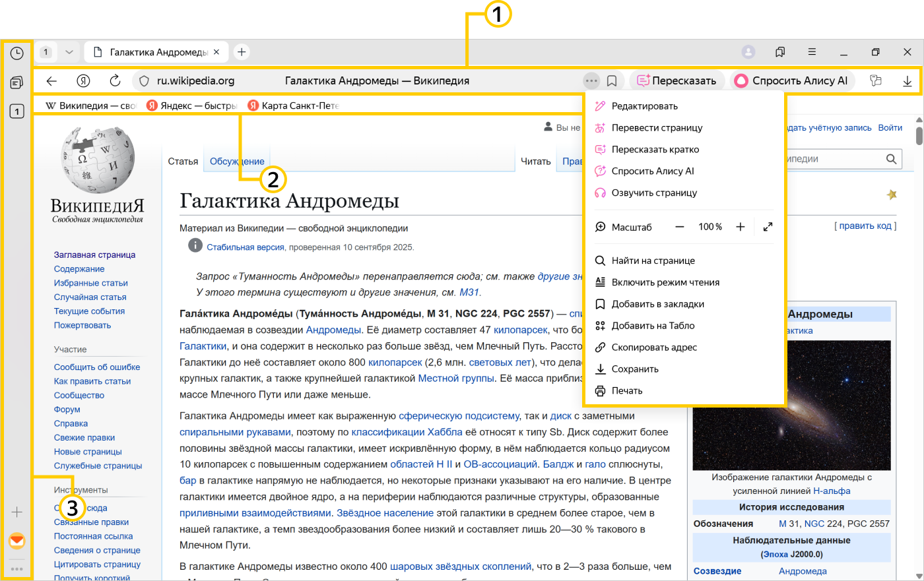Toggle reading mode via Включить режим чтения

[665, 282]
